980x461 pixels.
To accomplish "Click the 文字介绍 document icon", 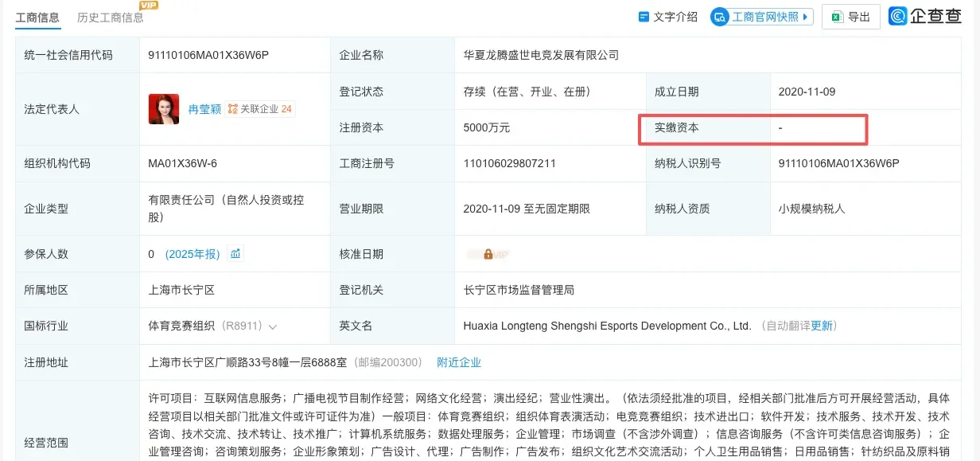I will [644, 17].
